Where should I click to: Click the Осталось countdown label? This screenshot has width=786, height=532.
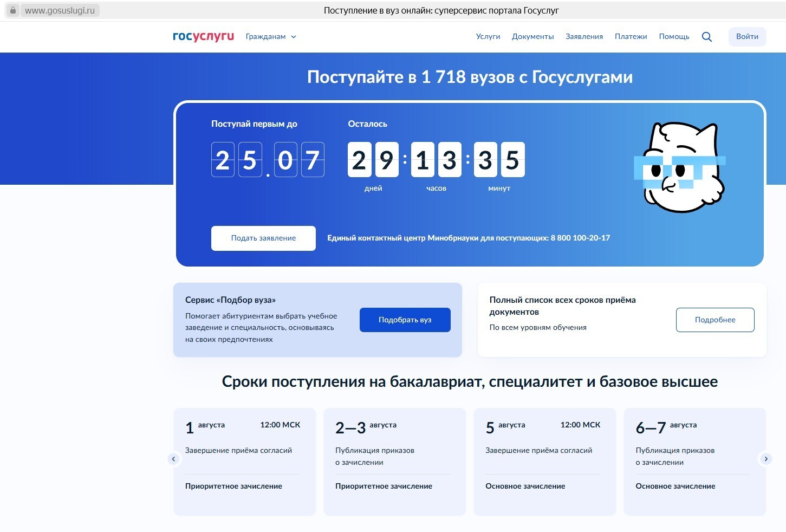point(367,124)
